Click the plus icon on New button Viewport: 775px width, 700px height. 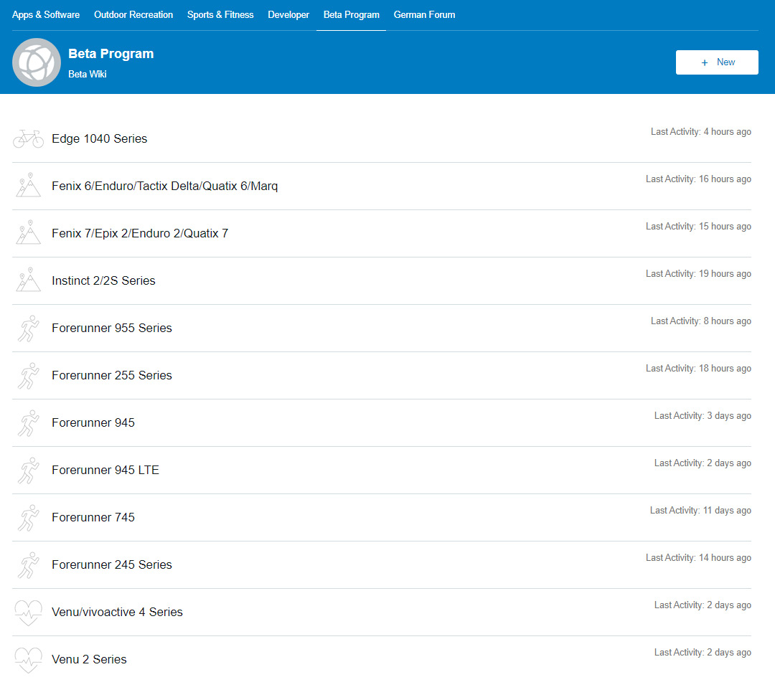coord(705,62)
